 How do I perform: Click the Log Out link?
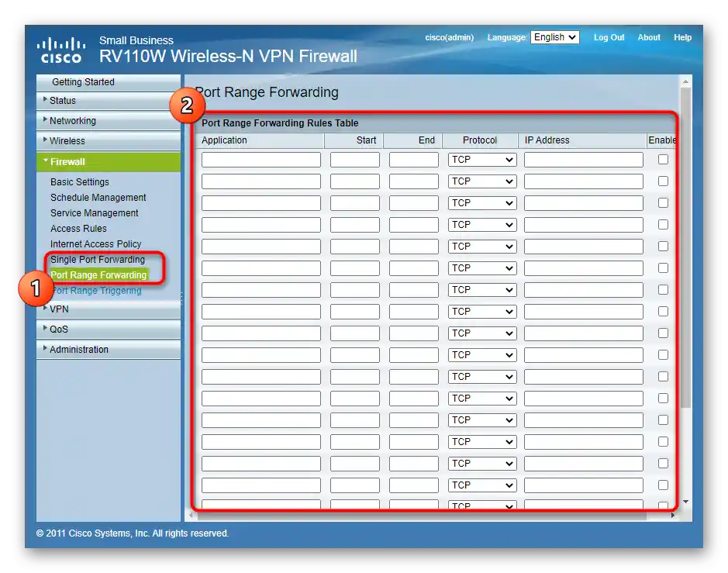[609, 37]
